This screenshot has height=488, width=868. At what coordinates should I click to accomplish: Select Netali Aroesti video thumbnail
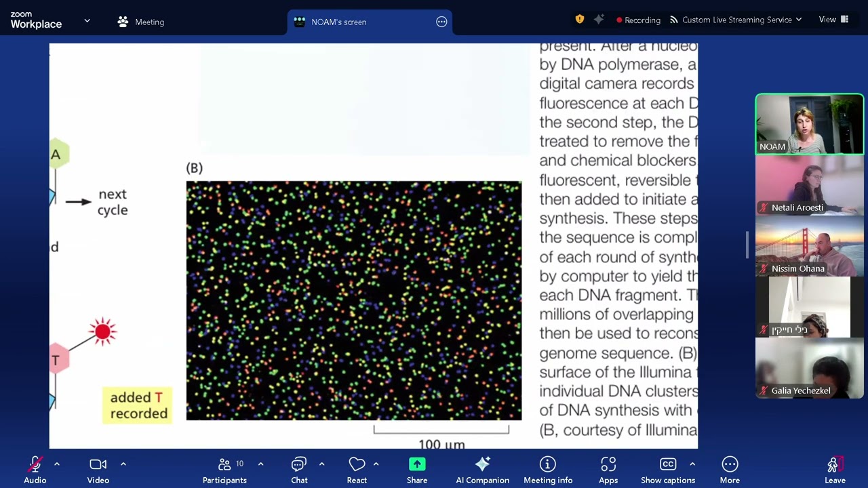point(810,185)
